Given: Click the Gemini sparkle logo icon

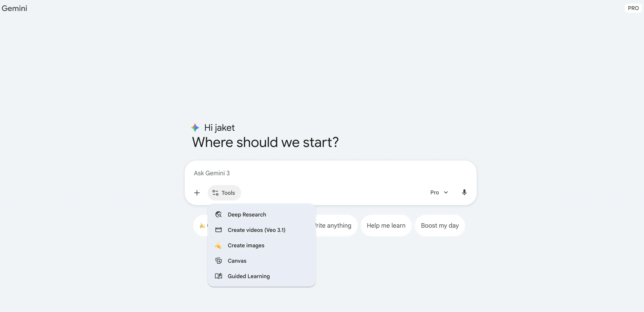Looking at the screenshot, I should click(195, 127).
